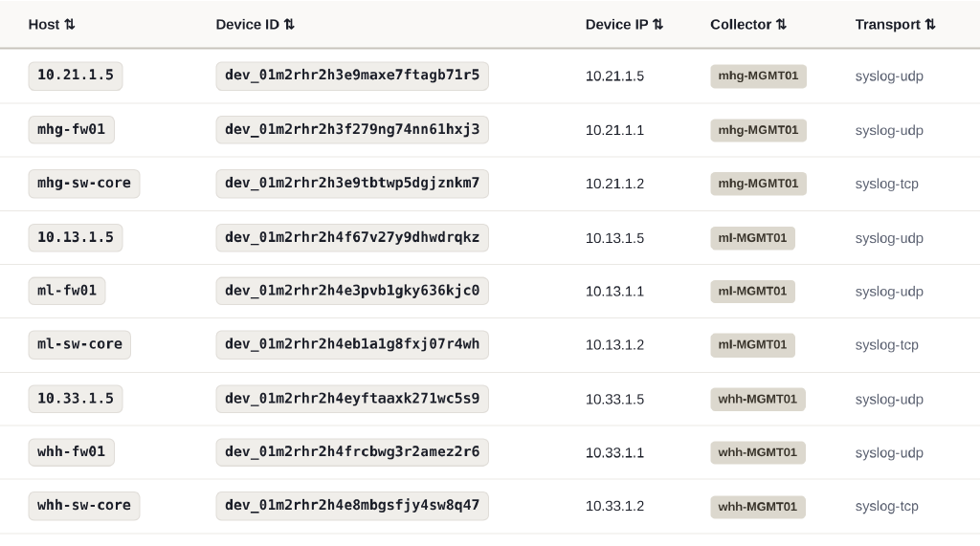Viewport: 980px width, 546px height.
Task: Click host chip whh-sw-core
Action: pyautogui.click(x=84, y=506)
